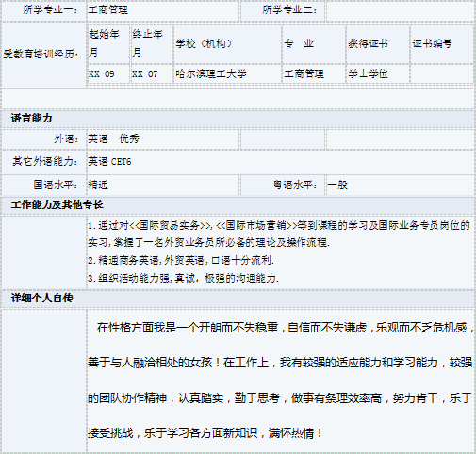Viewport: 476px width, 454px height.
Task: Select the empty 所学专业二 field
Action: (x=400, y=11)
